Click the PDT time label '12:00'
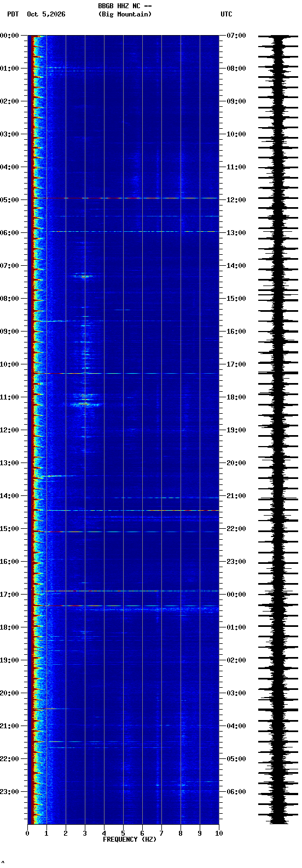 [x=9, y=430]
